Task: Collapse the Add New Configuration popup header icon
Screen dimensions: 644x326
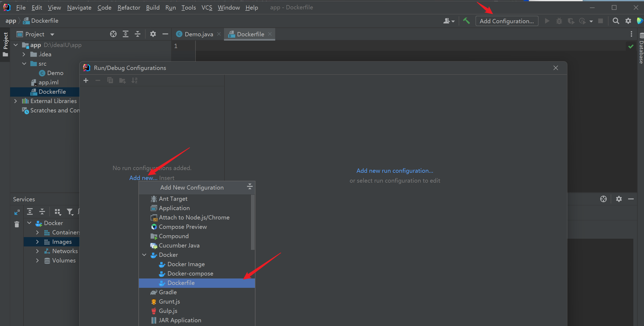Action: pyautogui.click(x=250, y=187)
